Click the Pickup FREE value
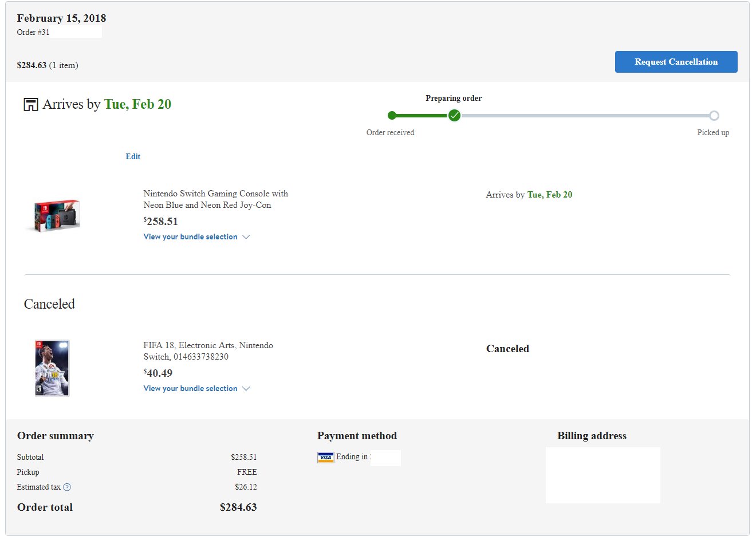Image resolution: width=756 pixels, height=540 pixels. point(247,472)
